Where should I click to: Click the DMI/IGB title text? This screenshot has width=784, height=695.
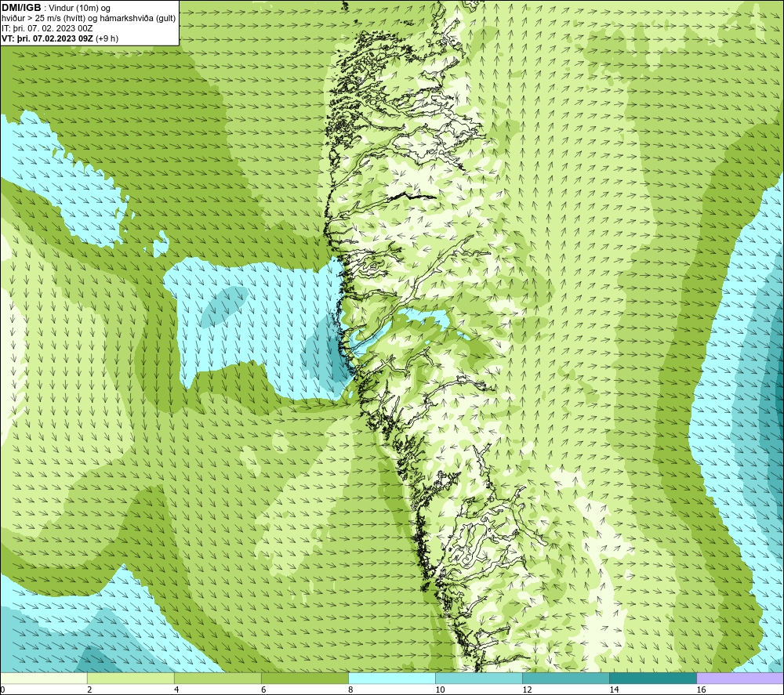[21, 8]
